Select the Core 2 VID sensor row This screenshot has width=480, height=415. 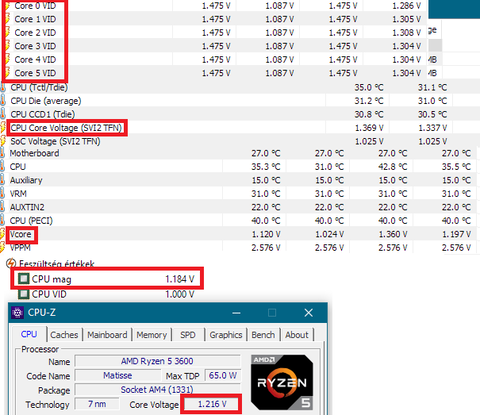(213, 33)
